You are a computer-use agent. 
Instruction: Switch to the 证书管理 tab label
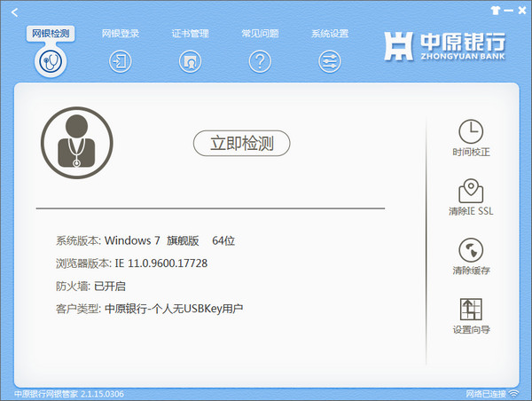190,34
